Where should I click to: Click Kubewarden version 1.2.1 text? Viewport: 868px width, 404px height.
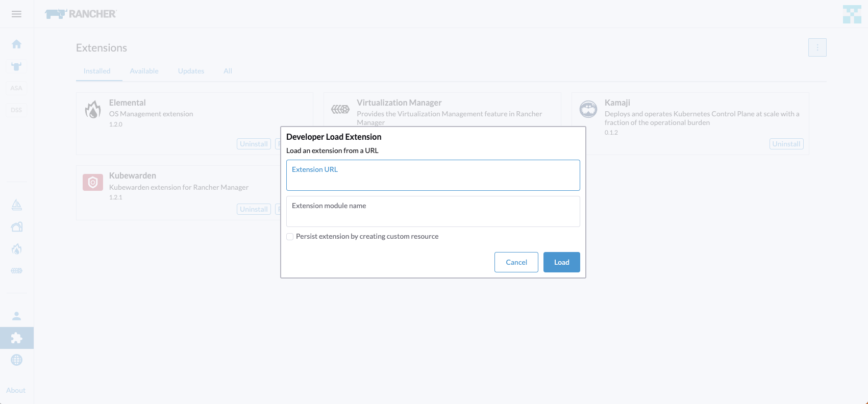point(115,197)
